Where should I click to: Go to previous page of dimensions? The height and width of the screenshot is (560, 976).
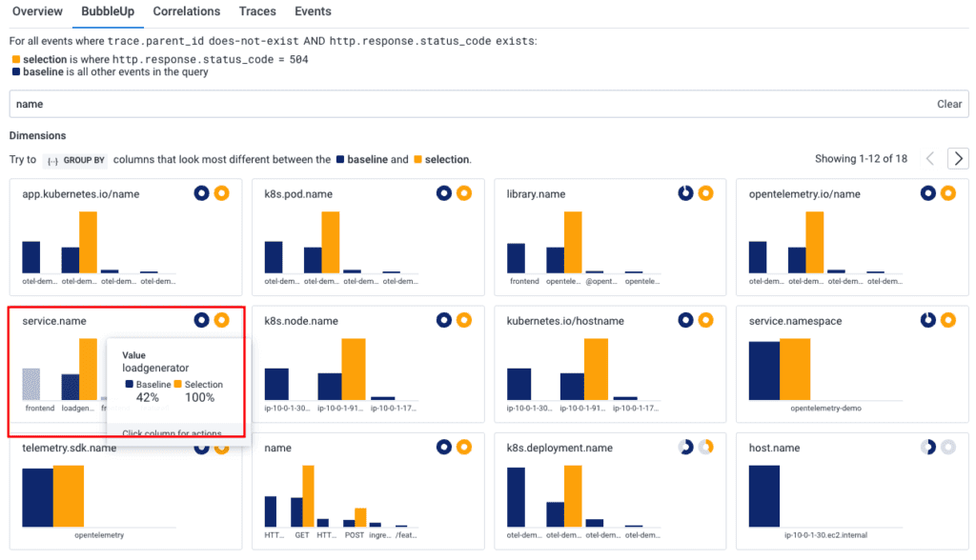tap(930, 159)
